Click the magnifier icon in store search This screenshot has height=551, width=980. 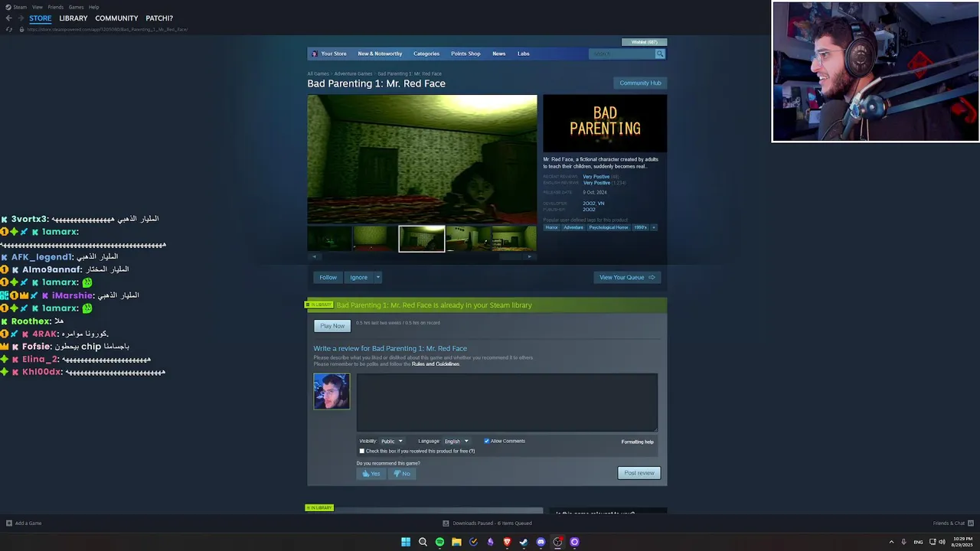660,54
